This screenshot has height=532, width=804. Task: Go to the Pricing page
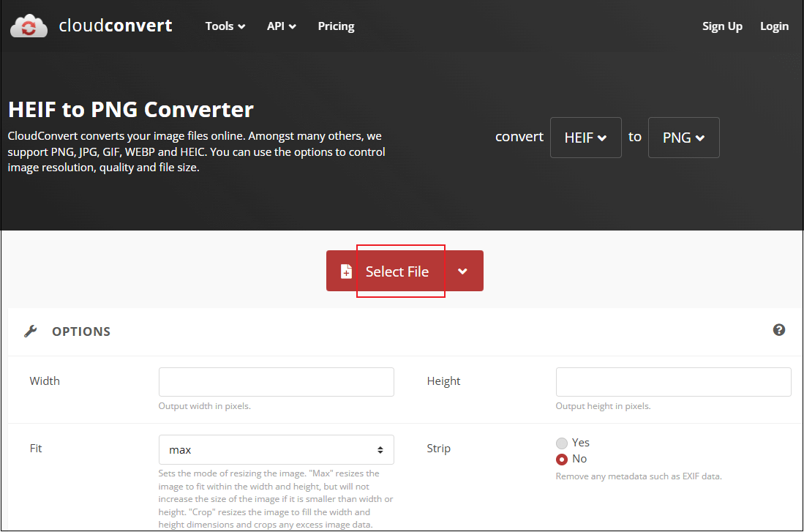pyautogui.click(x=336, y=26)
